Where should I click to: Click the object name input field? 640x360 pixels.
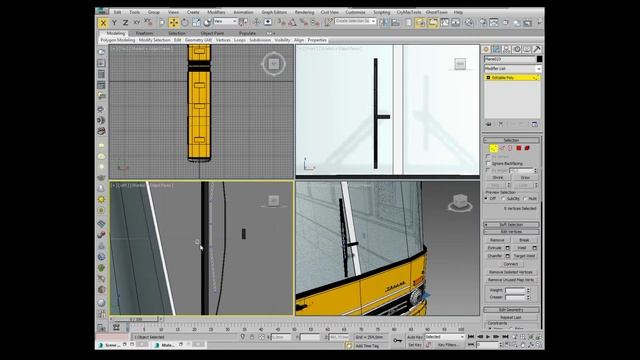tap(509, 59)
